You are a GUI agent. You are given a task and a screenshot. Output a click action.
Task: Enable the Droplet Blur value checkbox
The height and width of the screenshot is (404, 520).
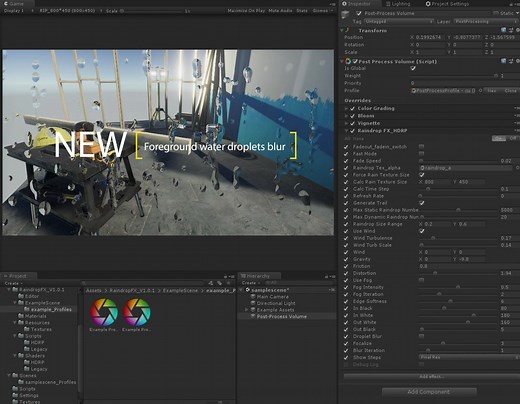(422, 336)
